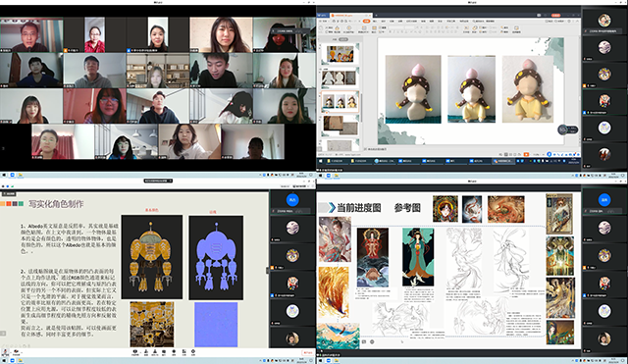This screenshot has height=364, width=628.
Task: Select the blue avatar beside the 当前进度图 slide
Action: click(x=604, y=199)
